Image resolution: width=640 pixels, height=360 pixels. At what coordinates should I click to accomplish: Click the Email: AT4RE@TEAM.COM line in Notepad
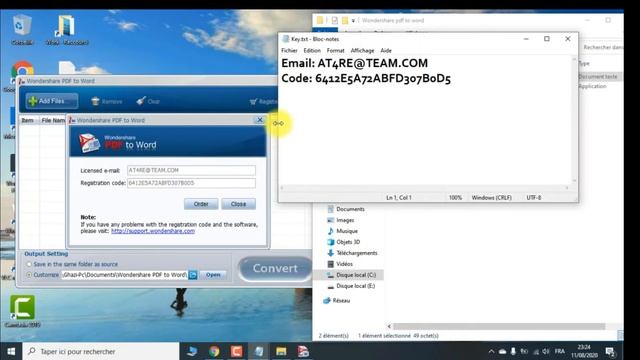tap(355, 63)
